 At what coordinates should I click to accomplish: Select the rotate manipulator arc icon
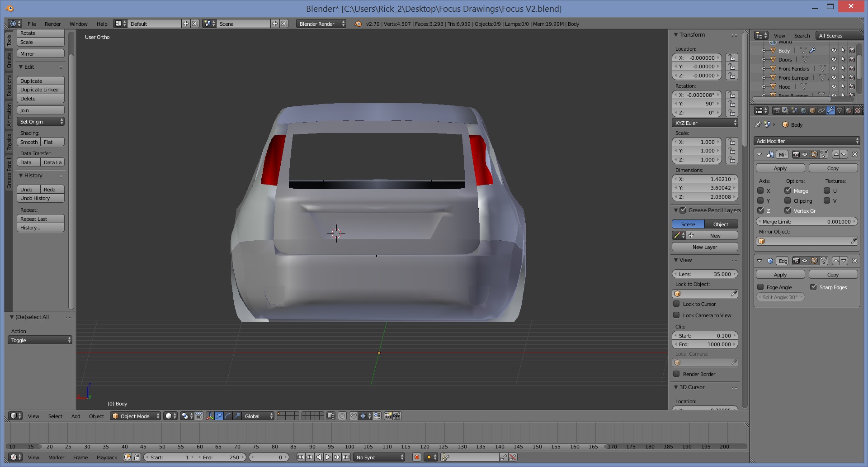(x=228, y=416)
